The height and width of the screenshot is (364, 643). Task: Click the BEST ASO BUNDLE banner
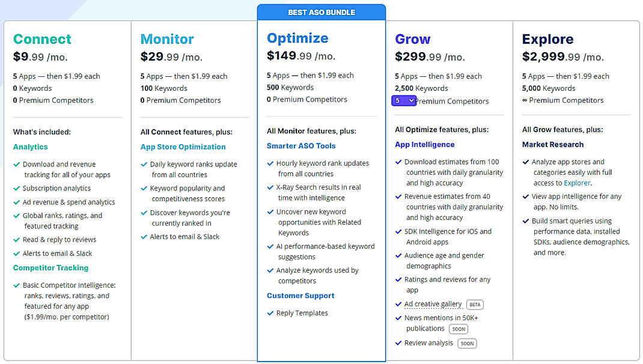pos(321,12)
